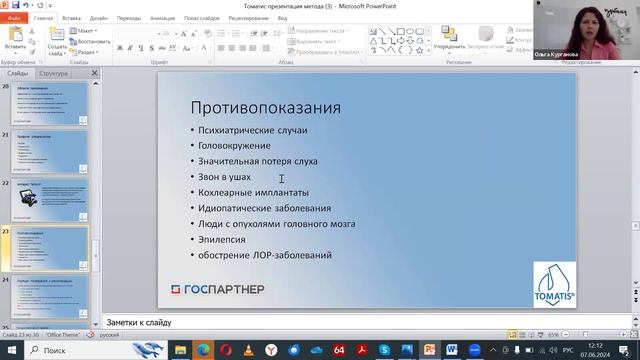Click the New Slide icon
640x360 pixels.
tap(56, 34)
